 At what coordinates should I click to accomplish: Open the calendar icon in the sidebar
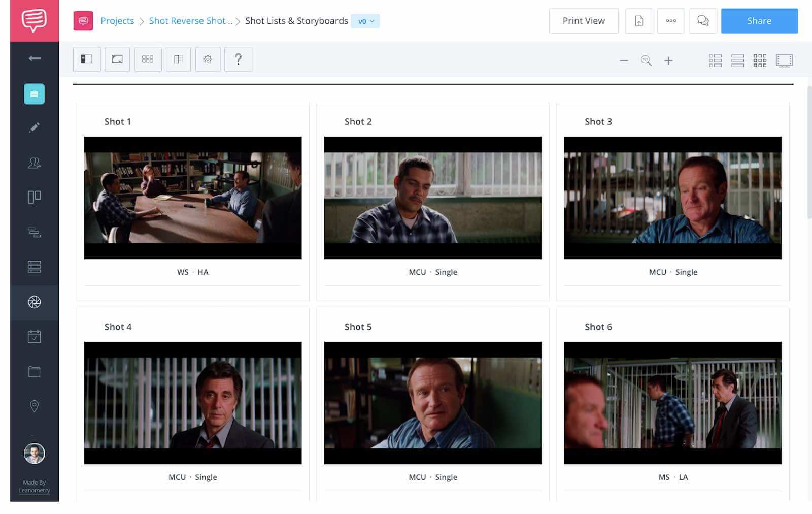click(x=34, y=337)
